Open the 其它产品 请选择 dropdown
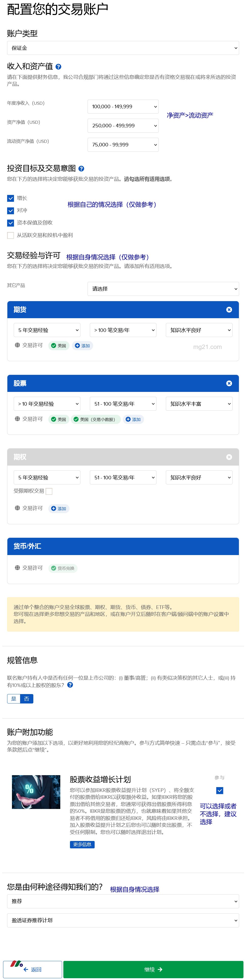The height and width of the screenshot is (980, 246). [163, 289]
